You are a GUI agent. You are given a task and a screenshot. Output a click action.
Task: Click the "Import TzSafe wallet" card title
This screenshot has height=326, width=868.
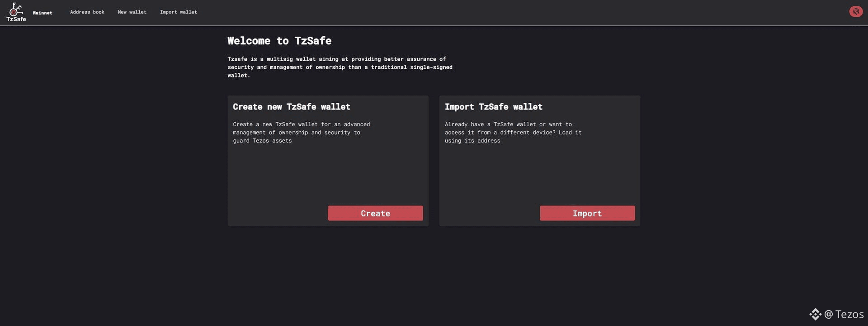point(494,107)
